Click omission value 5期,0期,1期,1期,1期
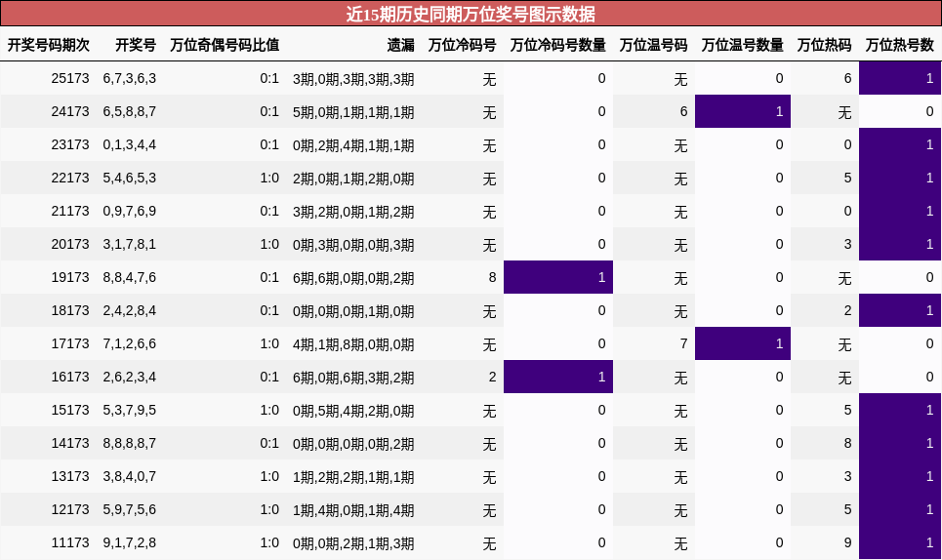Viewport: 942px width, 560px height. pyautogui.click(x=353, y=112)
